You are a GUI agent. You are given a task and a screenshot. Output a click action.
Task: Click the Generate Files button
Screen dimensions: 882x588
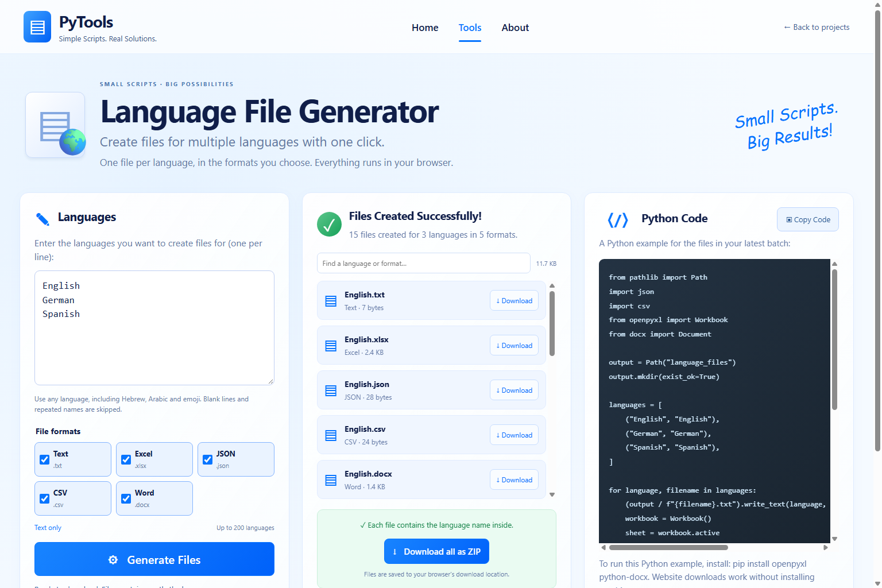pos(154,559)
